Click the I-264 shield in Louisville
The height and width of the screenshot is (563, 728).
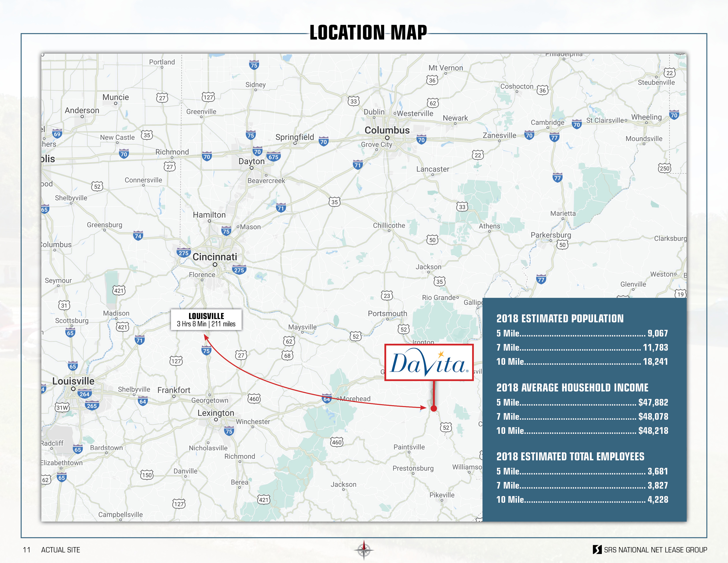pos(84,394)
